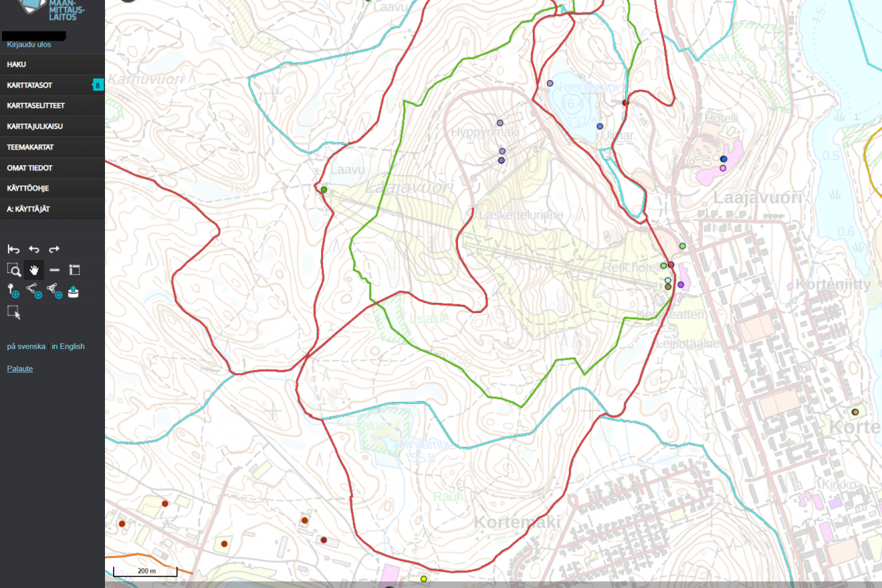Open the OMAT TIEDOT menu item
This screenshot has width=882, height=588.
[52, 168]
